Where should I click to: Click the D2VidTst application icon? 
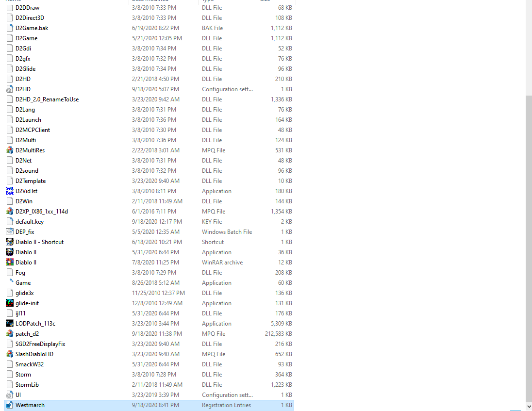[10, 191]
